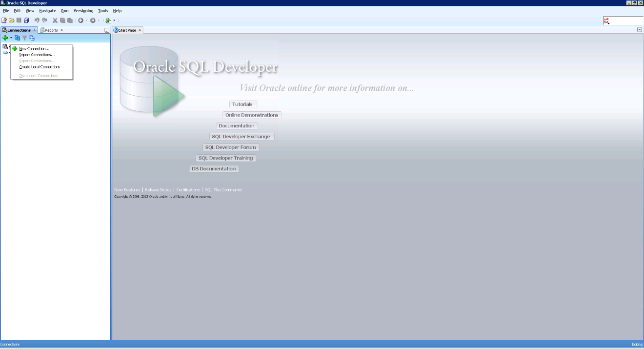Image resolution: width=644 pixels, height=349 pixels.
Task: Click the Editing status bar label
Action: pos(637,345)
